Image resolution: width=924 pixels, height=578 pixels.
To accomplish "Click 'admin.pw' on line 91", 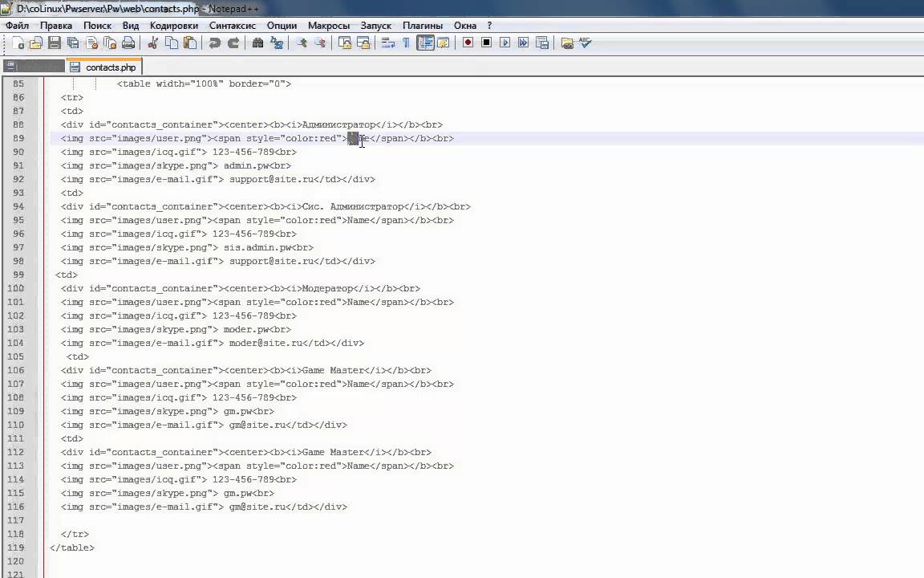I will [249, 165].
